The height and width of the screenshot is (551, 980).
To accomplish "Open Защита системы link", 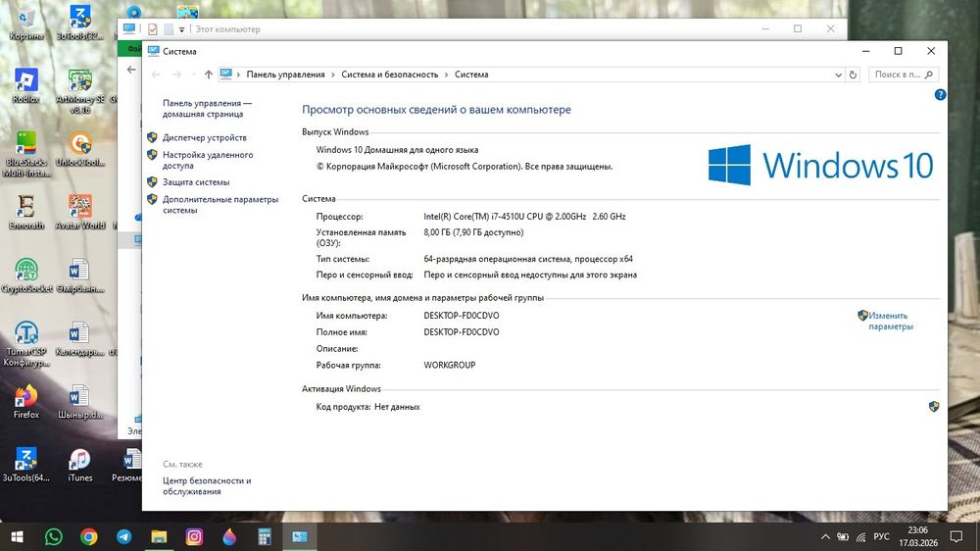I will [196, 182].
